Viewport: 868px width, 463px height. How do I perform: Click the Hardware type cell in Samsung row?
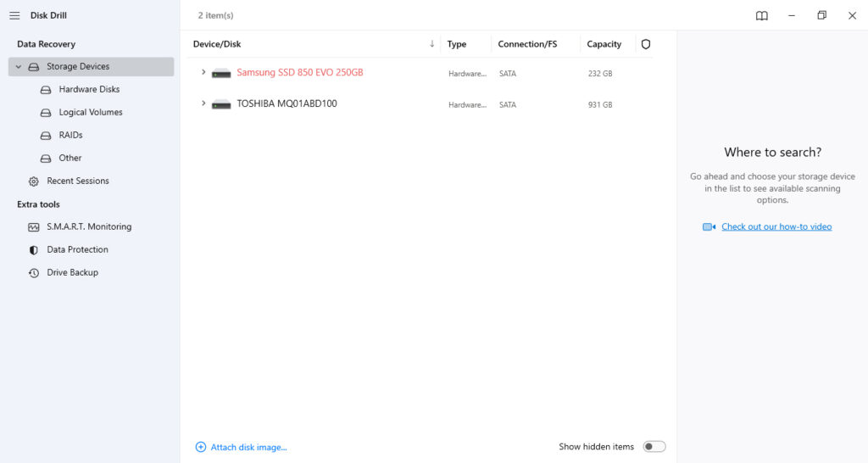point(467,74)
